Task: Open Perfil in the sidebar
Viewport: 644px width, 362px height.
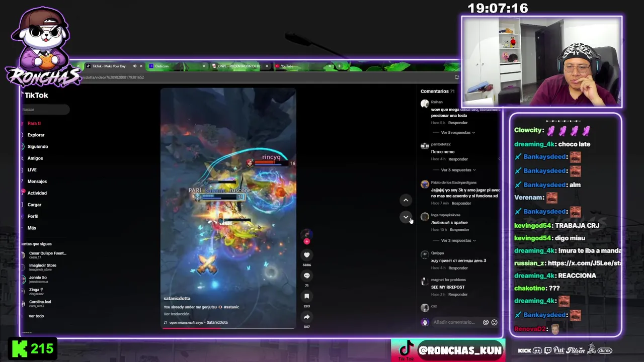Action: click(33, 216)
